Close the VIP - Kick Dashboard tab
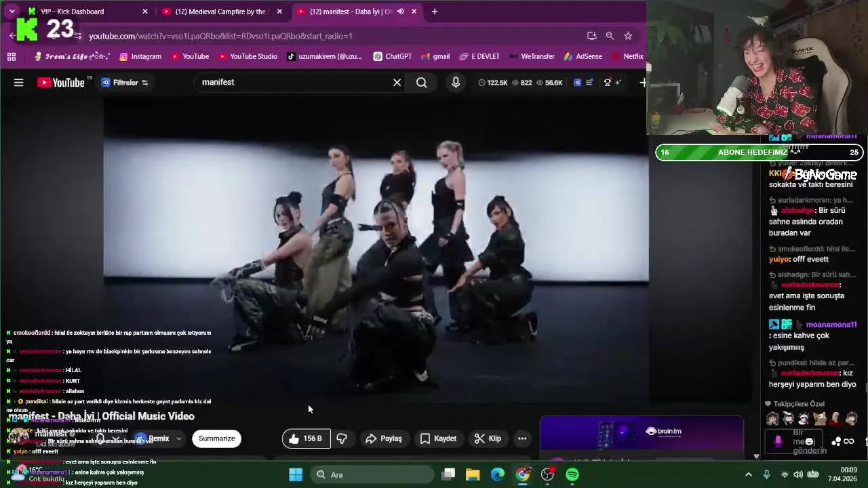 click(144, 12)
